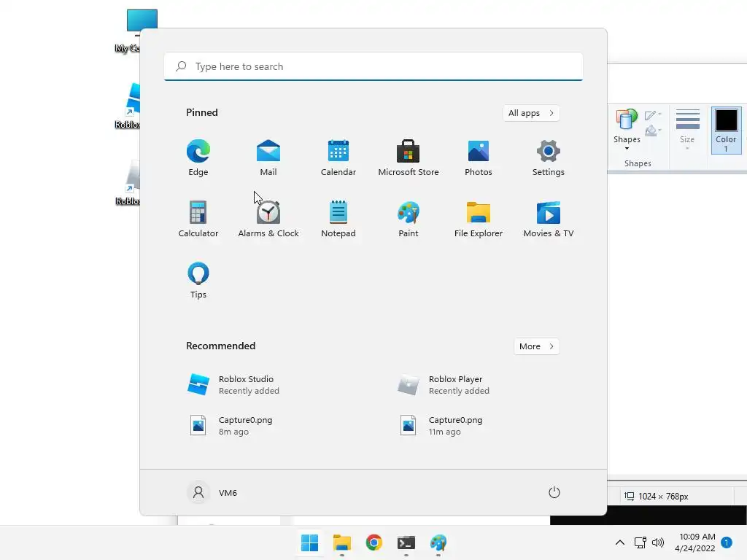The height and width of the screenshot is (560, 747).
Task: Open network status in system tray
Action: 640,542
